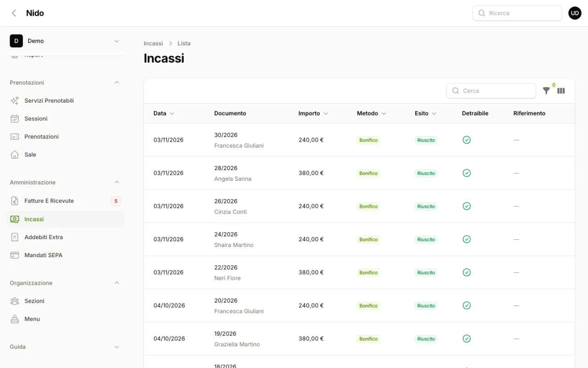Image resolution: width=588 pixels, height=368 pixels.
Task: Click the red 5 badge on Fatture
Action: click(x=116, y=201)
